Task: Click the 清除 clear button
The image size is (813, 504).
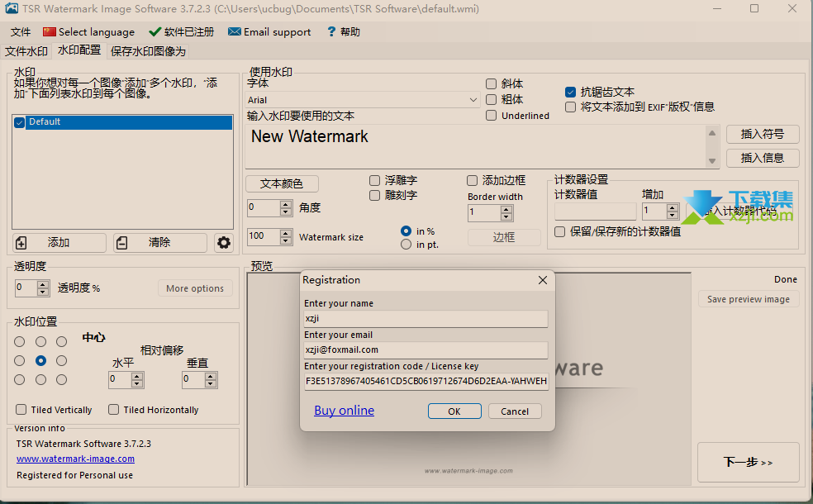Action: click(160, 243)
